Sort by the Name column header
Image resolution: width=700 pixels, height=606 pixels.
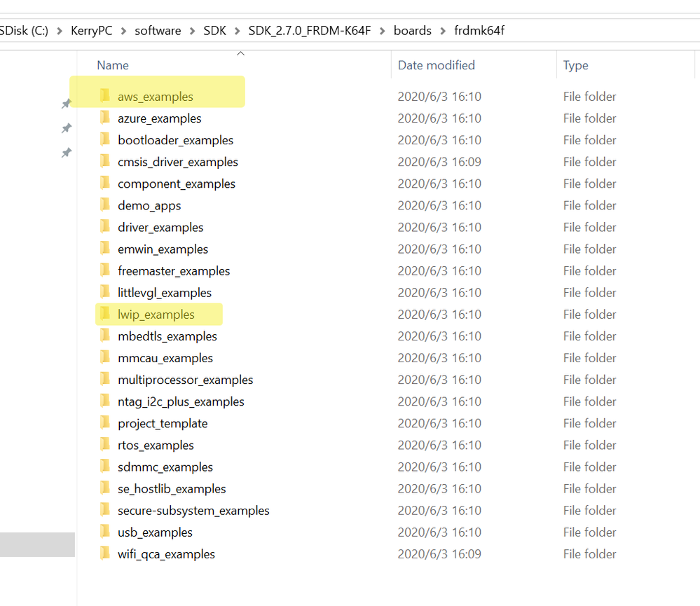click(113, 66)
